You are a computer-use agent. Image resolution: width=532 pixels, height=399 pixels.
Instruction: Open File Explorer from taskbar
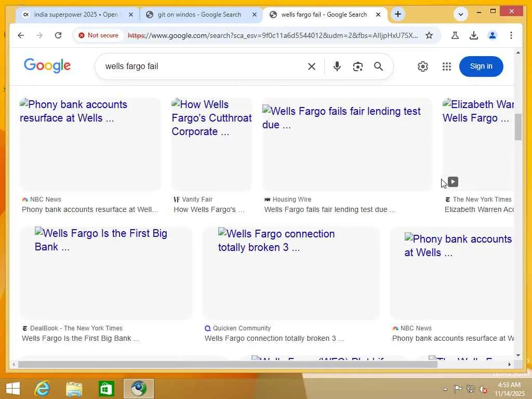coord(74,389)
